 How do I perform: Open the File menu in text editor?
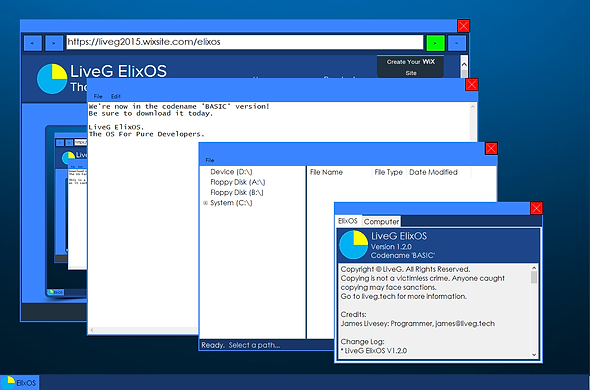pyautogui.click(x=98, y=96)
